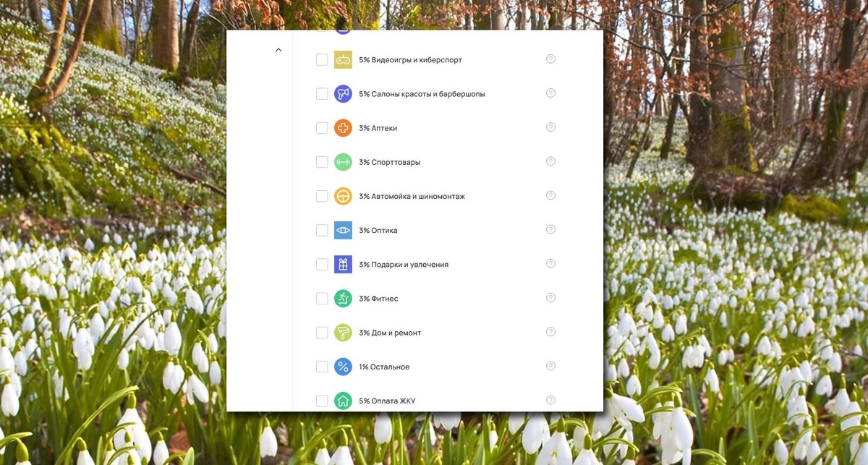
Task: Select the Спорттовары checkbox
Action: (322, 162)
